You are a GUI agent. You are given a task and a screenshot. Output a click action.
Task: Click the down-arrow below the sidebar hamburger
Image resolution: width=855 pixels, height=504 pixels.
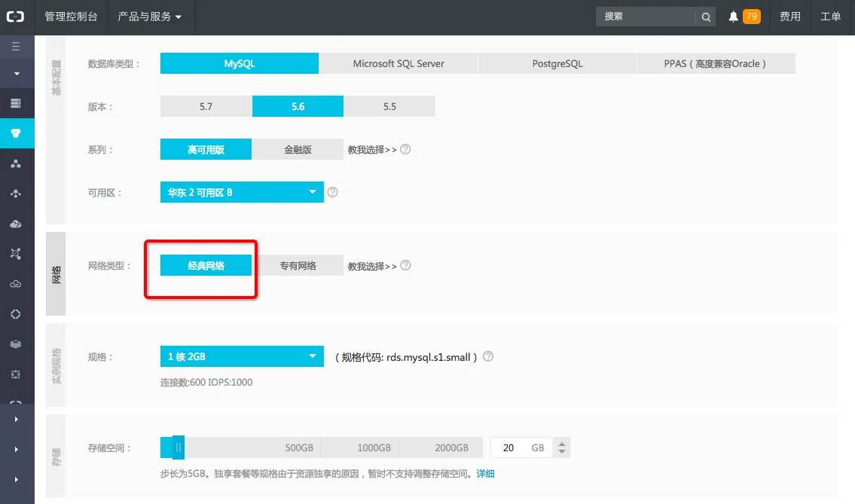(17, 74)
